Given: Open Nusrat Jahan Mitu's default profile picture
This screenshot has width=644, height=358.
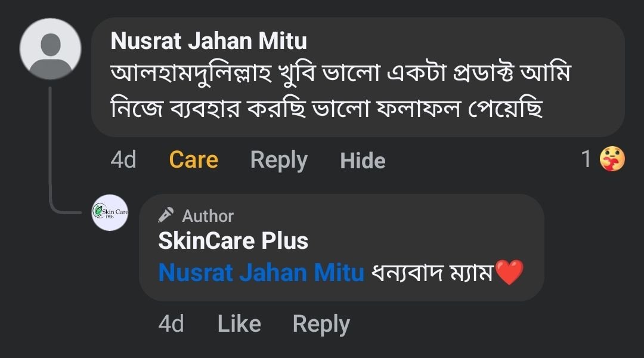Looking at the screenshot, I should (51, 48).
